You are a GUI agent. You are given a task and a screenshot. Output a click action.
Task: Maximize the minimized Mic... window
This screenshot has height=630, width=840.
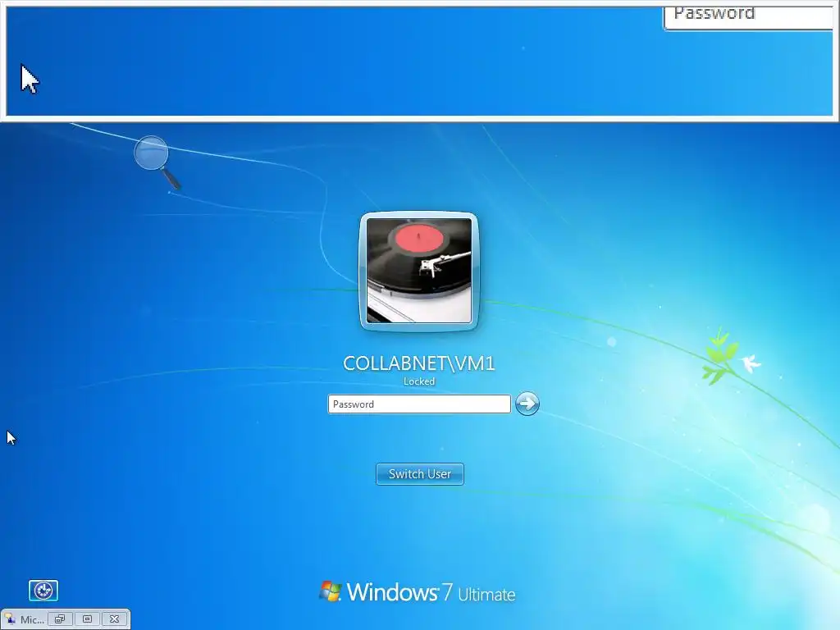click(87, 619)
